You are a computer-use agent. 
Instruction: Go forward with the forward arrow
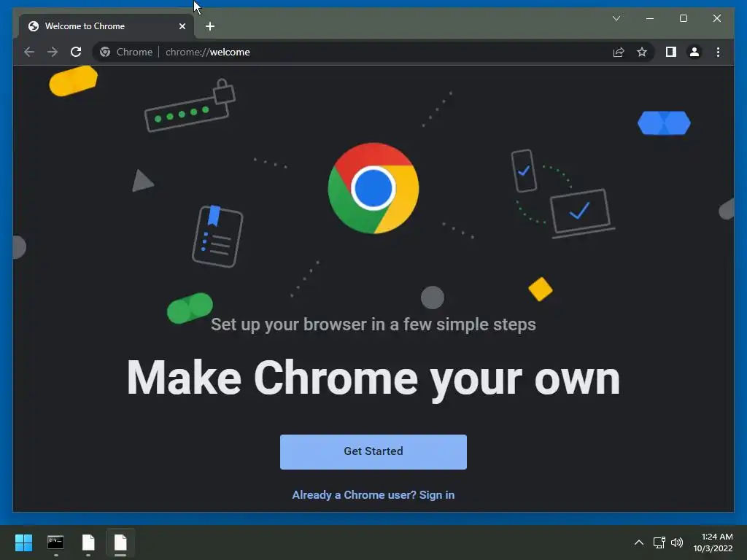[53, 52]
